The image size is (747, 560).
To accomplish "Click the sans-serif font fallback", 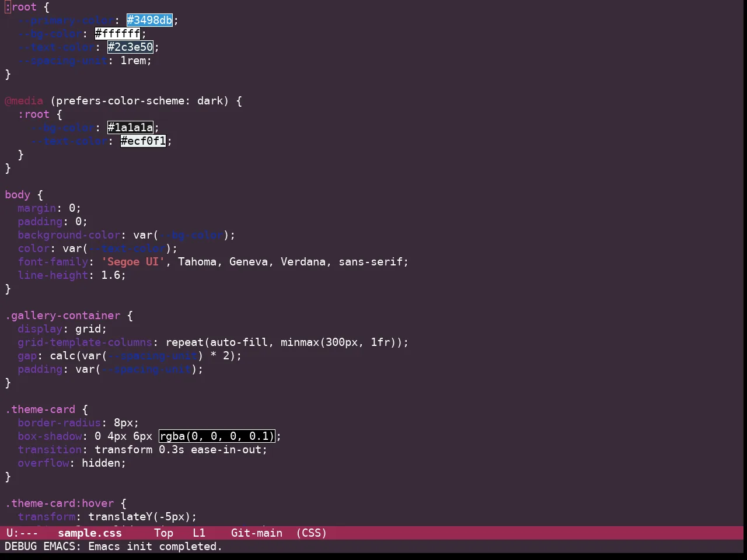I will 371,262.
